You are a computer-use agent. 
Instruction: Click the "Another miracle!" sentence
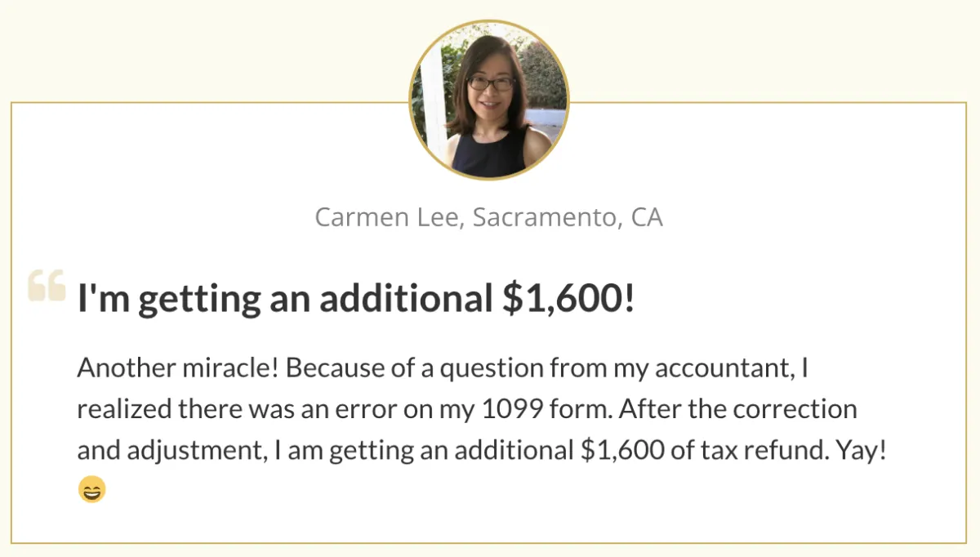coord(178,368)
